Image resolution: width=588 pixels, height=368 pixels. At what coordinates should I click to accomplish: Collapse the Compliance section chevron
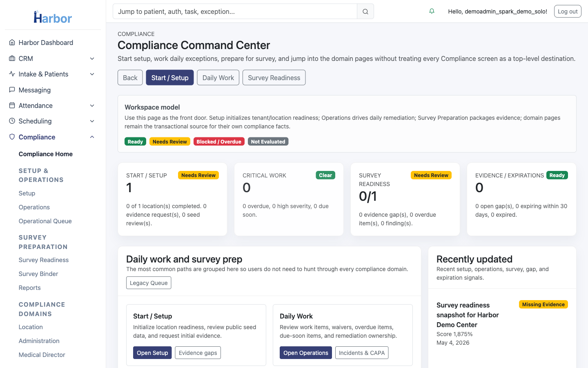click(x=92, y=137)
